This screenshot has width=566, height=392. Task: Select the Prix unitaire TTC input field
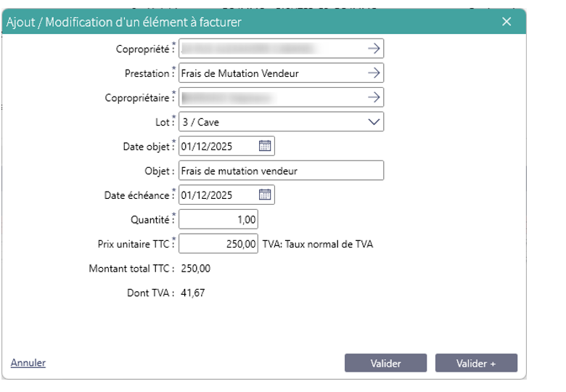[x=218, y=244]
